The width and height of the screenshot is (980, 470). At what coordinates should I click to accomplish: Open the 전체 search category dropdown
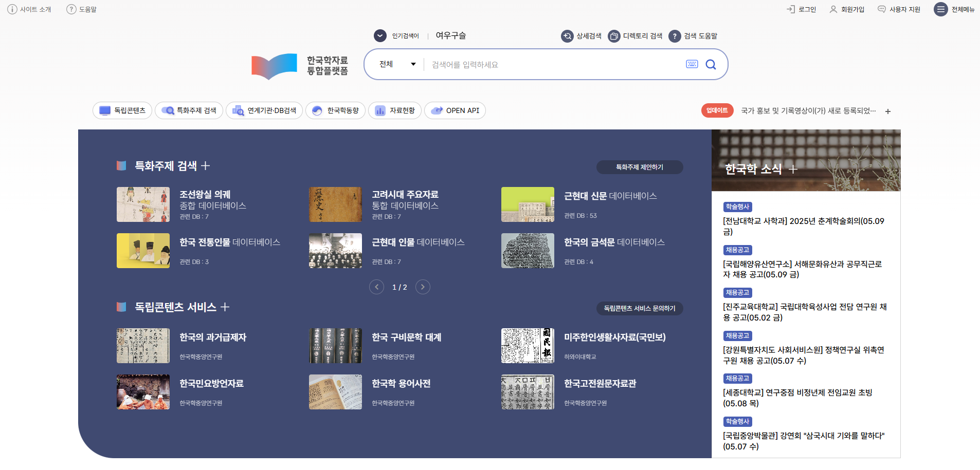point(397,64)
